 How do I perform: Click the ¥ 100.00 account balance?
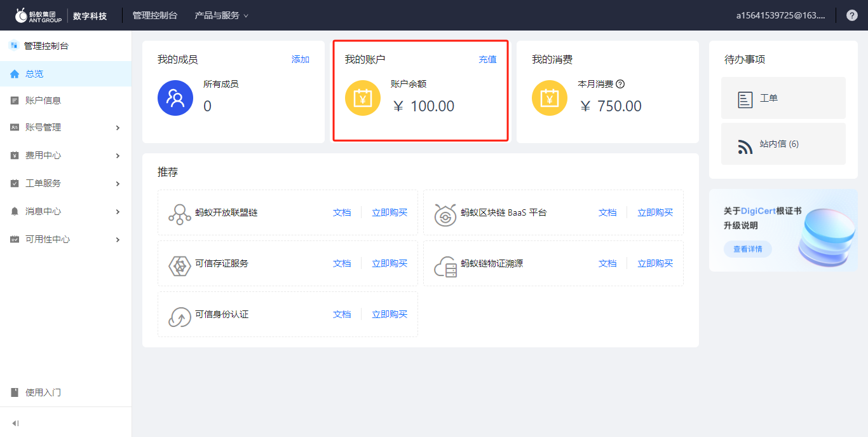[424, 106]
